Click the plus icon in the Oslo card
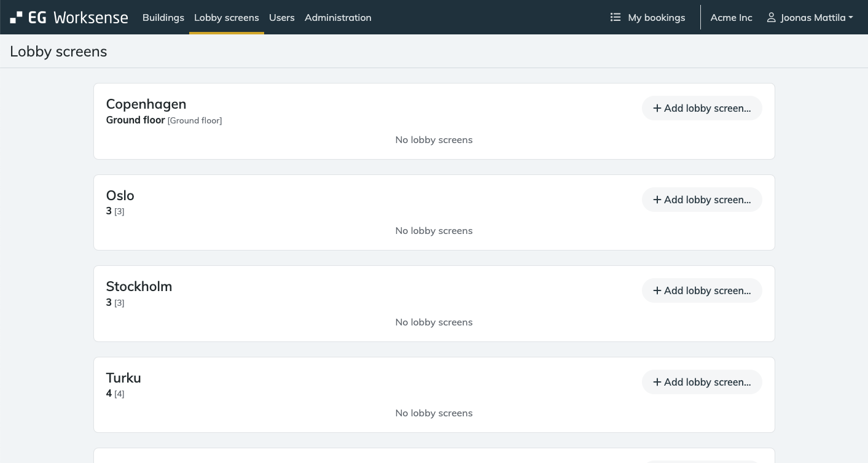The image size is (868, 463). coord(657,200)
